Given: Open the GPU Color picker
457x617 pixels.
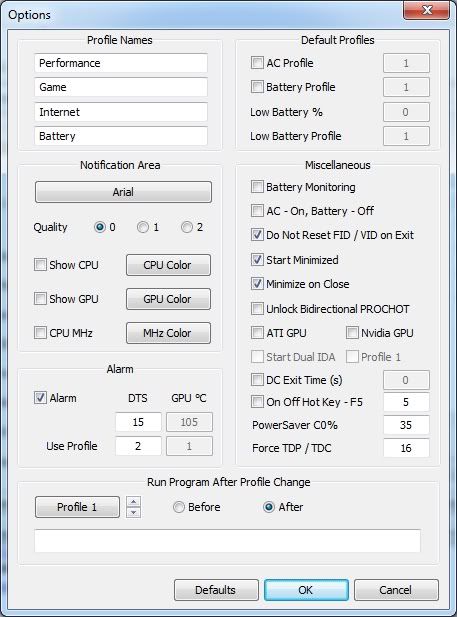Looking at the screenshot, I should (168, 299).
